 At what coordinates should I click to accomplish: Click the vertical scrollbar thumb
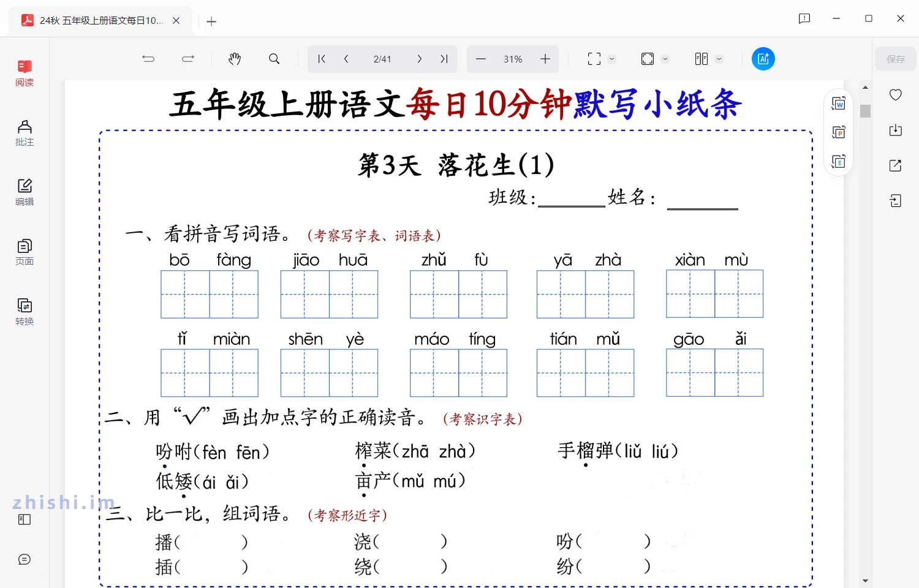pos(865,111)
